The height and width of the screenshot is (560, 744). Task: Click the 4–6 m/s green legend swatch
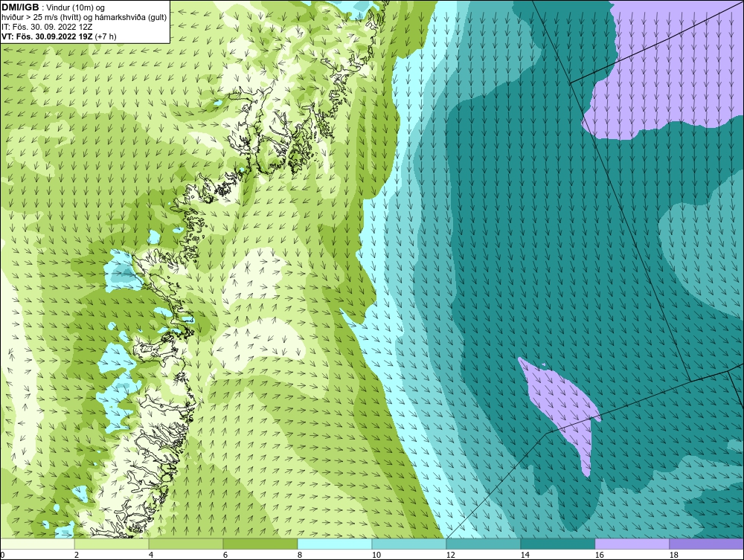[x=186, y=544]
